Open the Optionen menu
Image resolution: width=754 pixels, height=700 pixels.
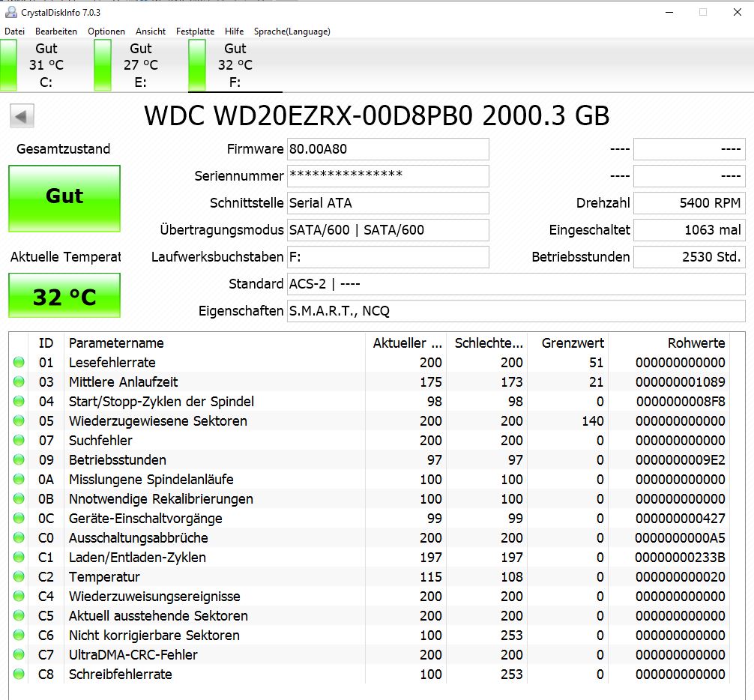(x=106, y=31)
